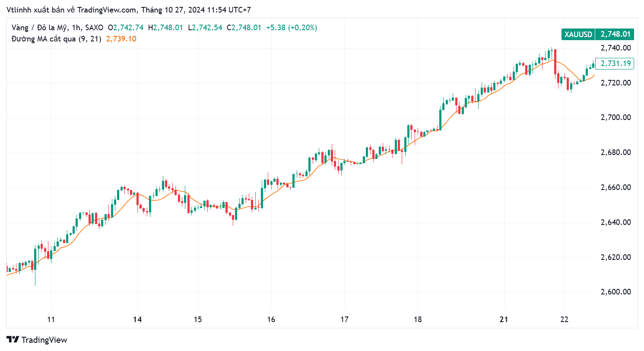The width and height of the screenshot is (644, 351).
Task: Click the 2,600.00 price axis label
Action: click(615, 292)
